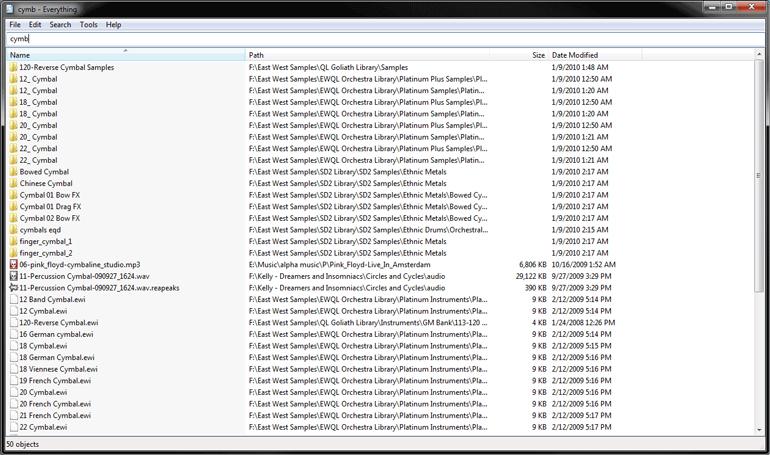Select the Chinese Cymbal folder name
This screenshot has width=770, height=455.
[x=46, y=184]
